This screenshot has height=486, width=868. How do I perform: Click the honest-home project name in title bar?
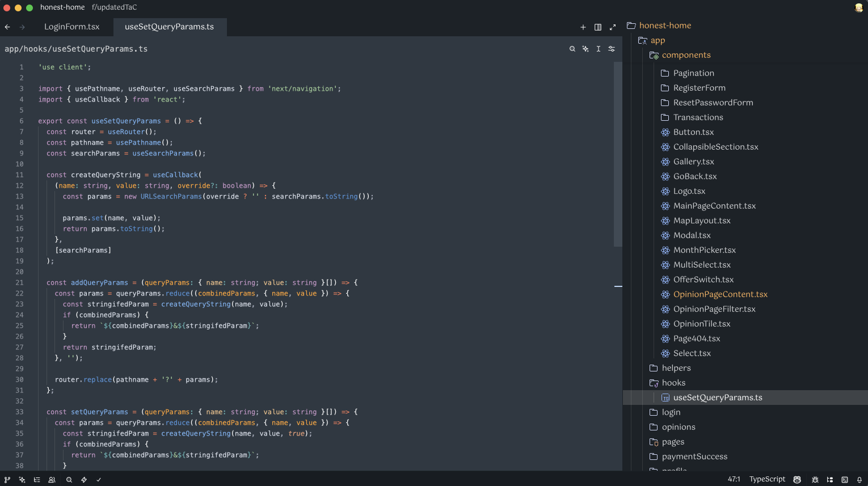(x=62, y=7)
